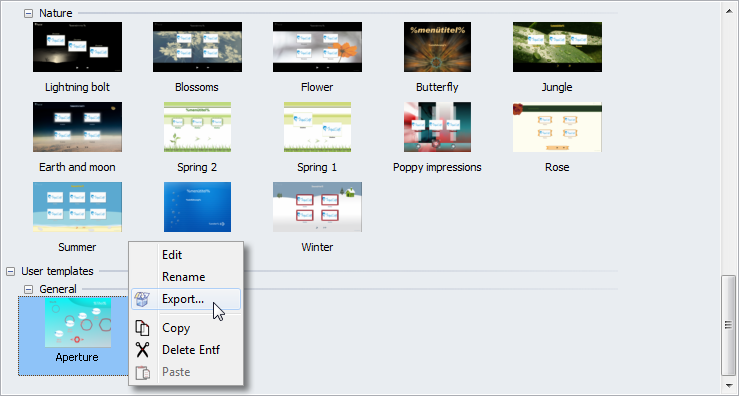Choose Delete Entf menu entry
Image resolution: width=739 pixels, height=396 pixels.
tap(186, 350)
